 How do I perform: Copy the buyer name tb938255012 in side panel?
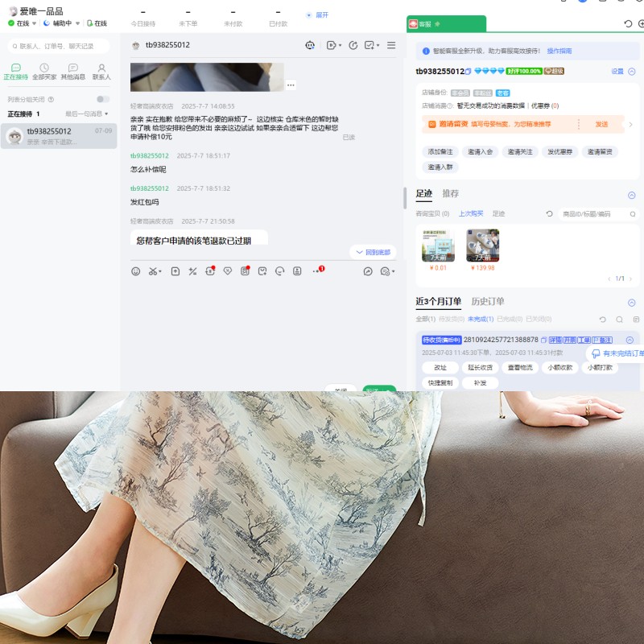(x=468, y=72)
